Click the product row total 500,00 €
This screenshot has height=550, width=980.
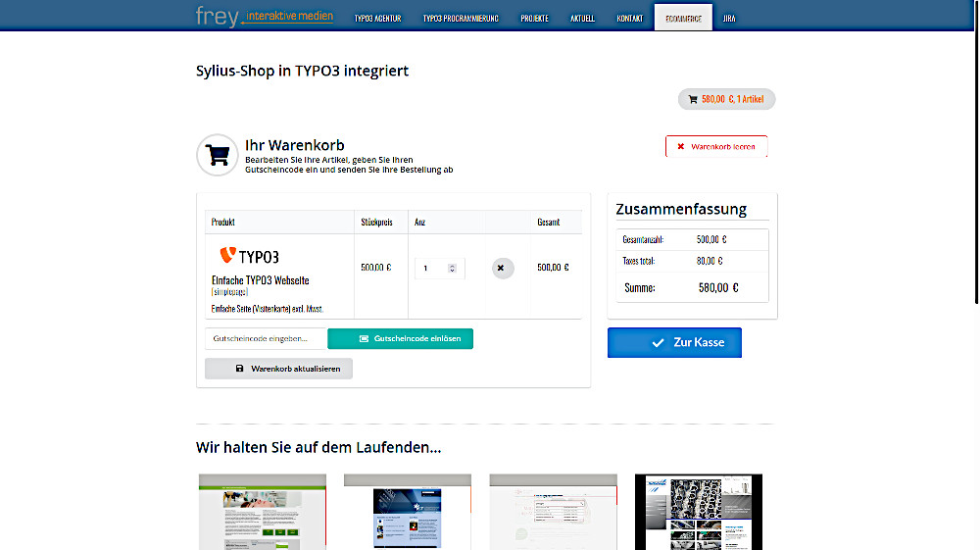click(x=553, y=268)
